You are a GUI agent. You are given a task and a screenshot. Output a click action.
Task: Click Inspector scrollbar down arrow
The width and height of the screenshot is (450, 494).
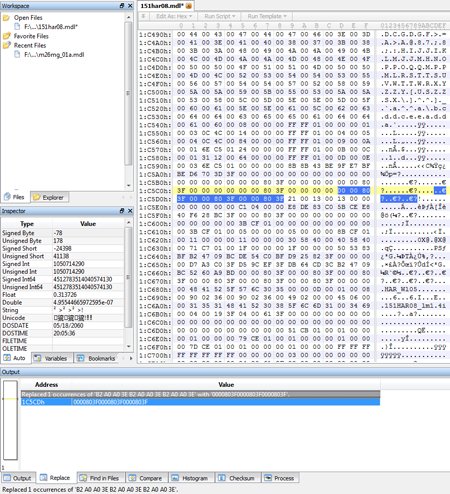pyautogui.click(x=129, y=347)
